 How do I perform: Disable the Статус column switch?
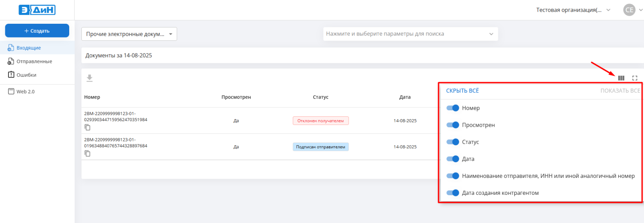pyautogui.click(x=453, y=142)
